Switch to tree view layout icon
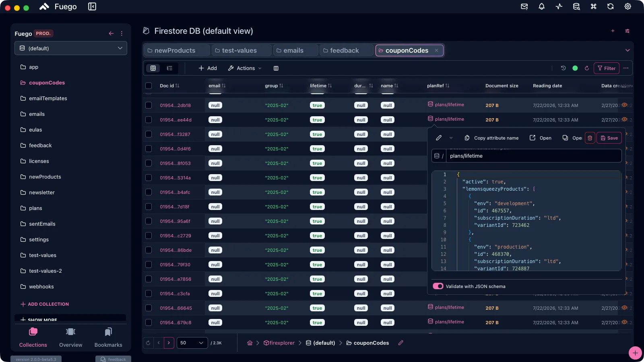This screenshot has width=644, height=362. pyautogui.click(x=169, y=68)
